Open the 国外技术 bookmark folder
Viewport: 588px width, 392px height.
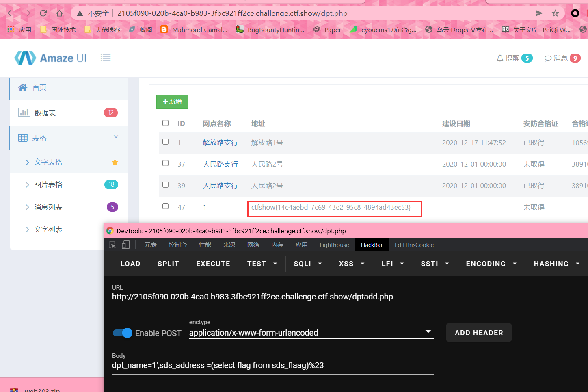(x=58, y=30)
